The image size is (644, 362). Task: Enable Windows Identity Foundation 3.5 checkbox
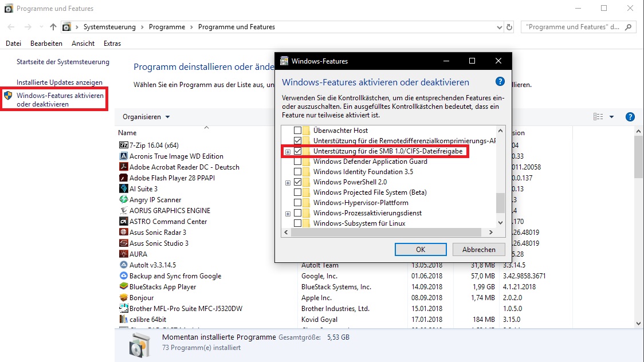pos(298,172)
